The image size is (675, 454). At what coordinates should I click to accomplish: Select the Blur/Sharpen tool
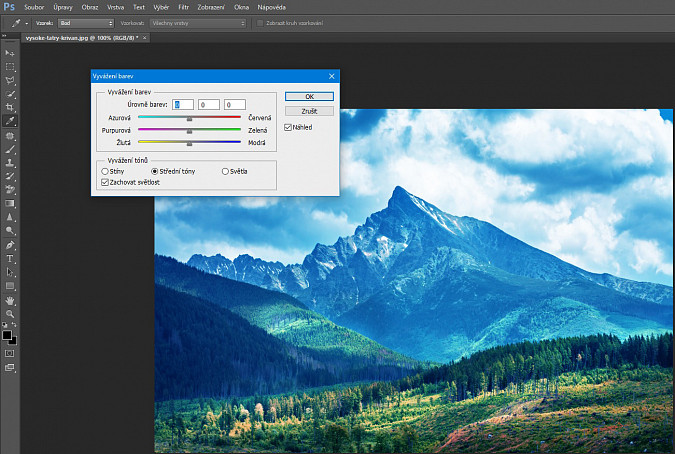[9, 217]
